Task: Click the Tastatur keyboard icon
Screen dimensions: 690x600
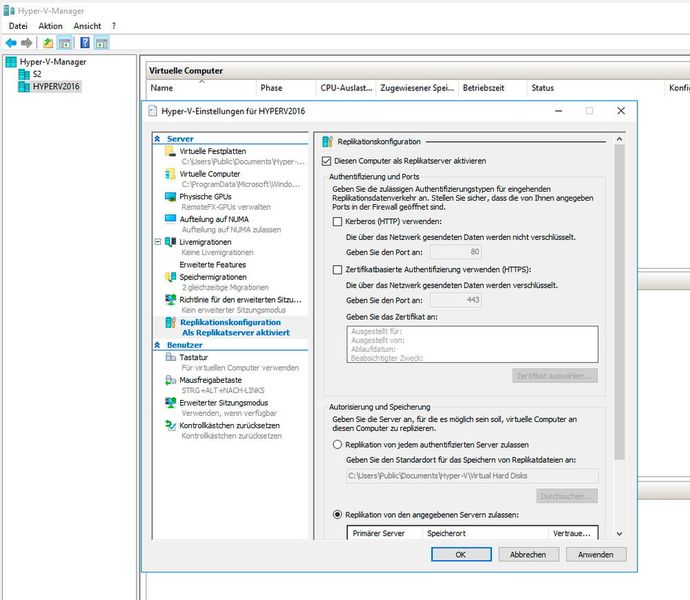Action: coord(170,357)
